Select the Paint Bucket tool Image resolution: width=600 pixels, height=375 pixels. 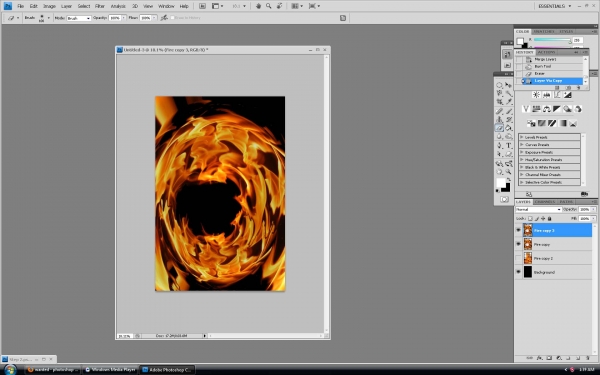(509, 128)
